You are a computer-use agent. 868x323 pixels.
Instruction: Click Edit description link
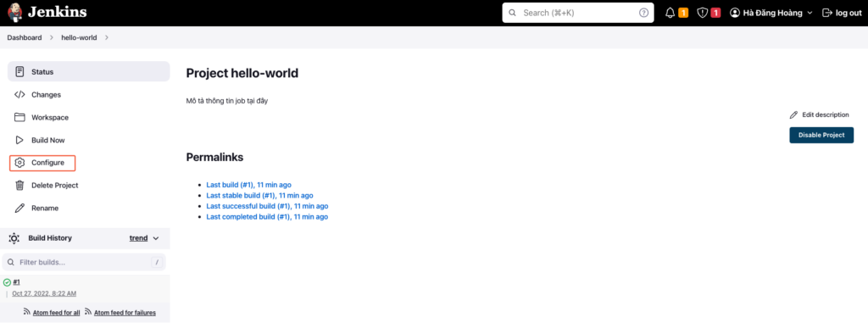tap(826, 114)
